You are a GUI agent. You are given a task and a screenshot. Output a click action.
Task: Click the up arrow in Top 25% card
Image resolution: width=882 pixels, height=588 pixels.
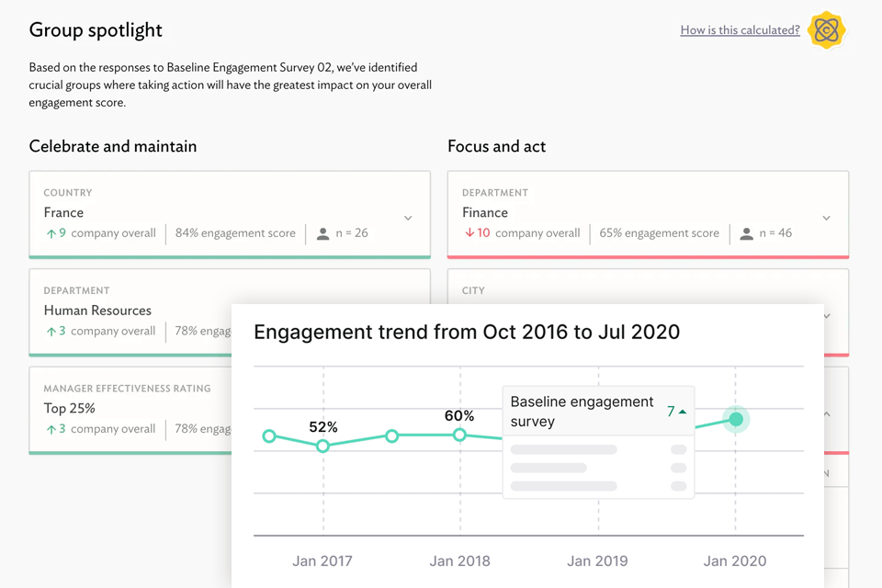click(x=51, y=429)
